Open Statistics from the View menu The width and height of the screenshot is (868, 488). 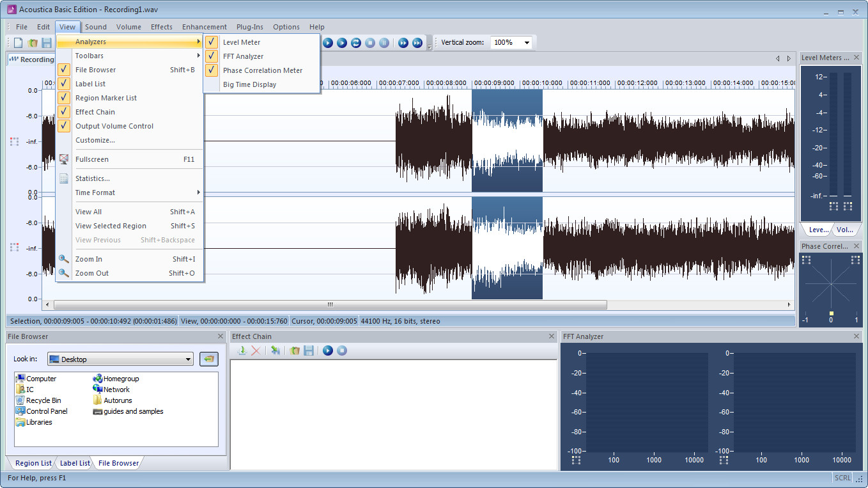click(130, 178)
